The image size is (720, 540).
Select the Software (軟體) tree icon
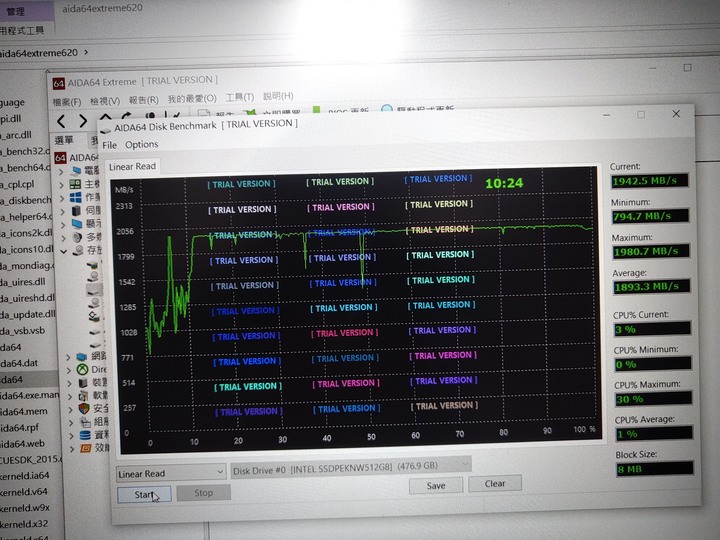84,395
